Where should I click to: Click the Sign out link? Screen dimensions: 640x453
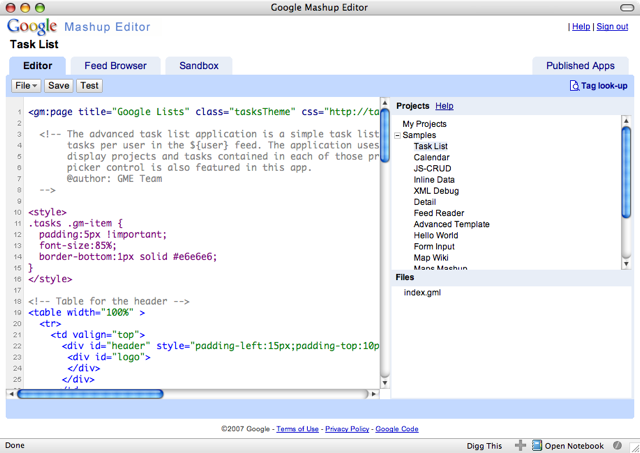tap(612, 27)
